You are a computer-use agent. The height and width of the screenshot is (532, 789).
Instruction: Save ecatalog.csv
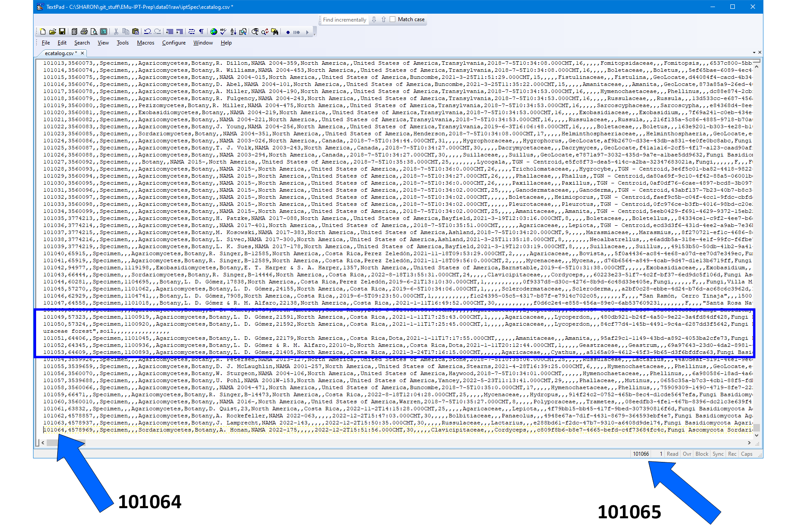click(63, 31)
